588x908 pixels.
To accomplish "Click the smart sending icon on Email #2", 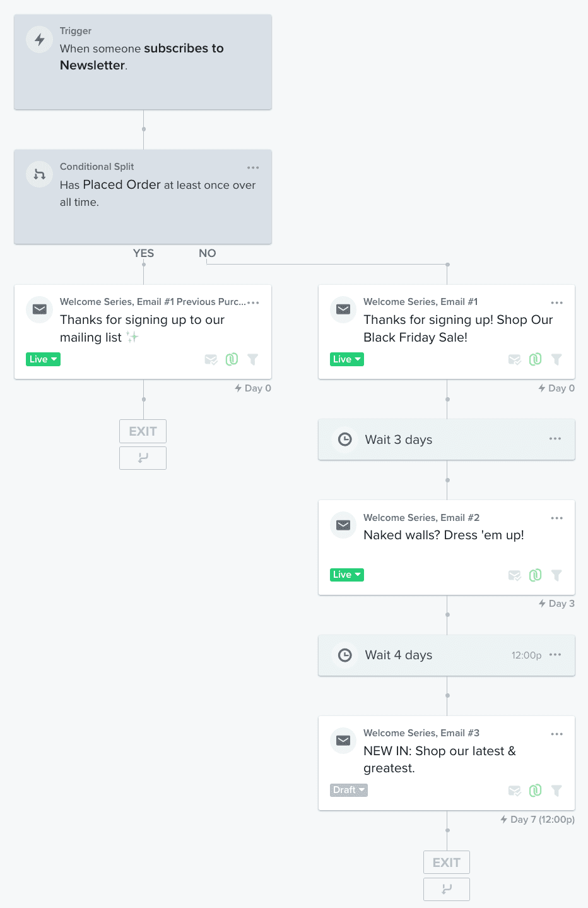I will 515,575.
